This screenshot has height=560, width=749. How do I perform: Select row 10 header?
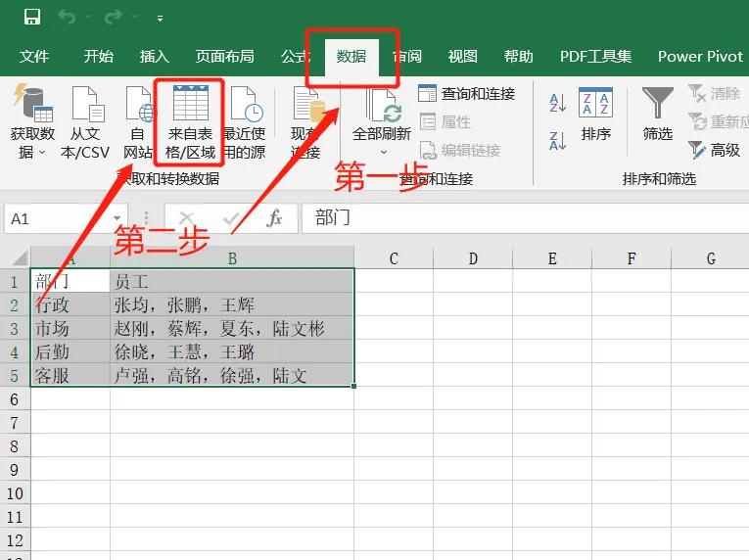tap(15, 492)
